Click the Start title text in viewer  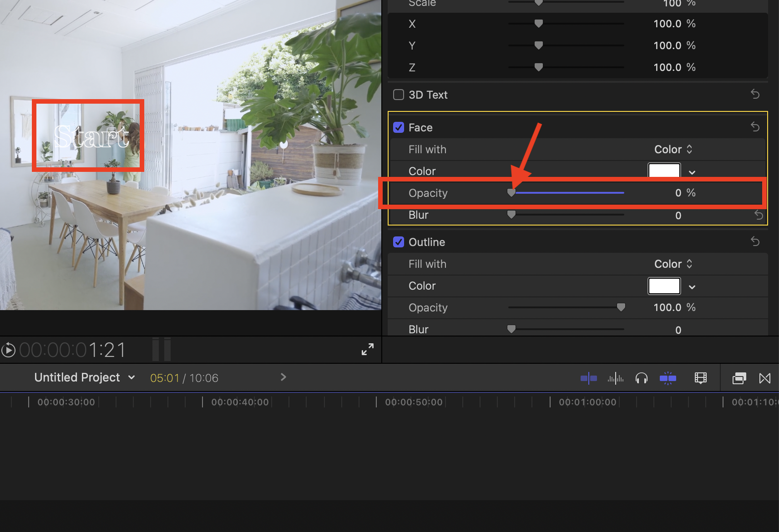pyautogui.click(x=91, y=136)
